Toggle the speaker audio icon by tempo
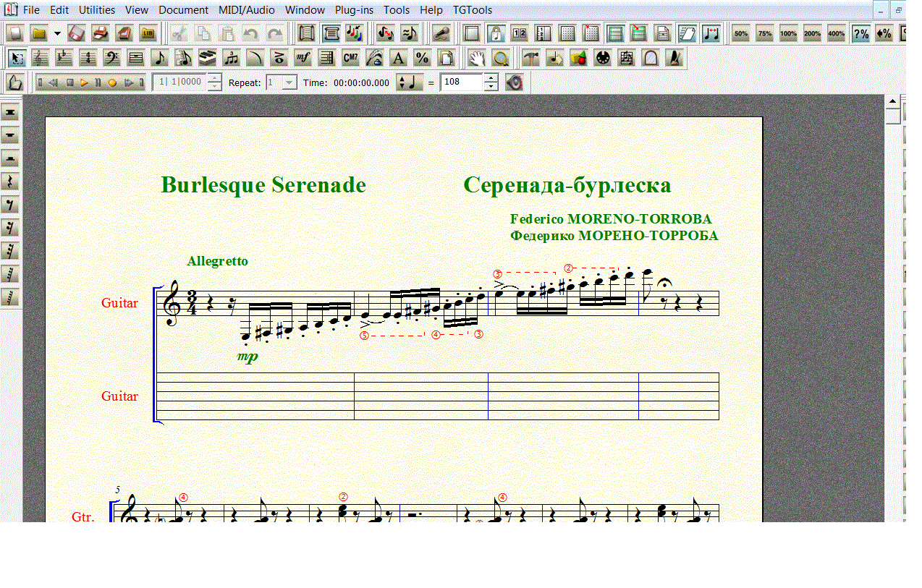This screenshot has height=588, width=922. pos(514,82)
